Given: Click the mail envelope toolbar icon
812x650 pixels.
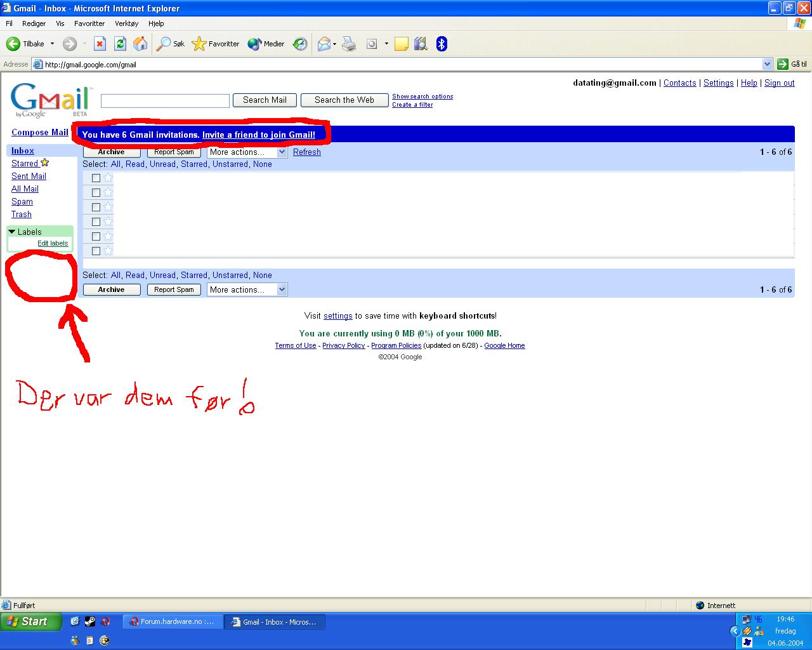Looking at the screenshot, I should click(x=324, y=44).
